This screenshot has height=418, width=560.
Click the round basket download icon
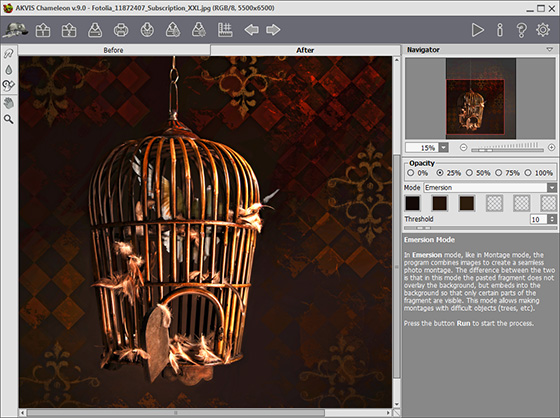(147, 30)
